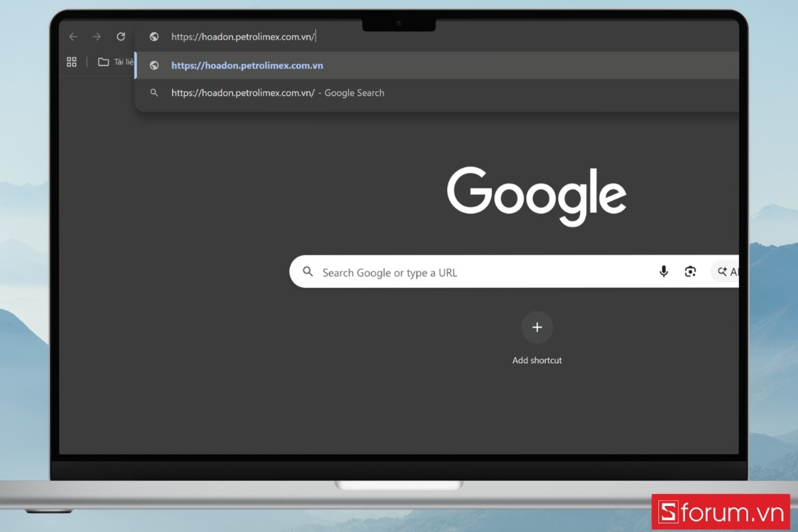Go back with the browser back arrow
The height and width of the screenshot is (532, 798).
(x=73, y=37)
